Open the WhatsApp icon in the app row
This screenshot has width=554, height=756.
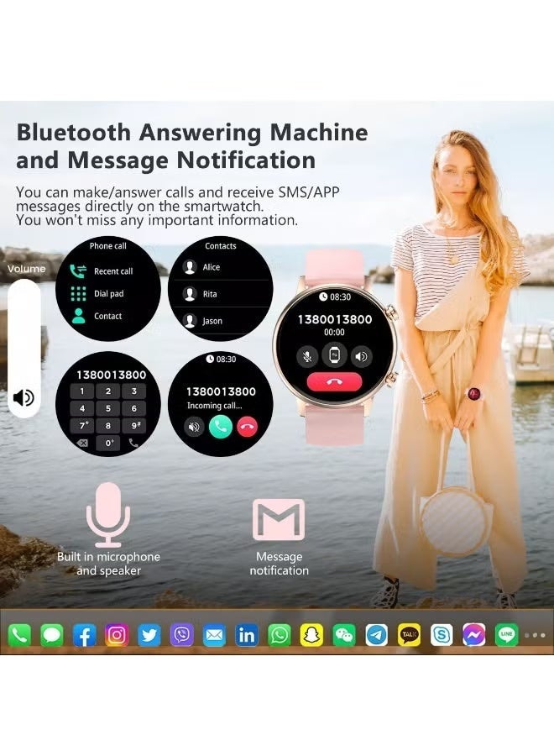point(279,635)
